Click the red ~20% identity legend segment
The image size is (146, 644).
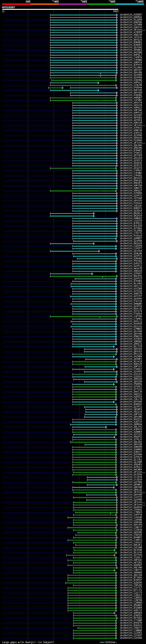point(16,4)
